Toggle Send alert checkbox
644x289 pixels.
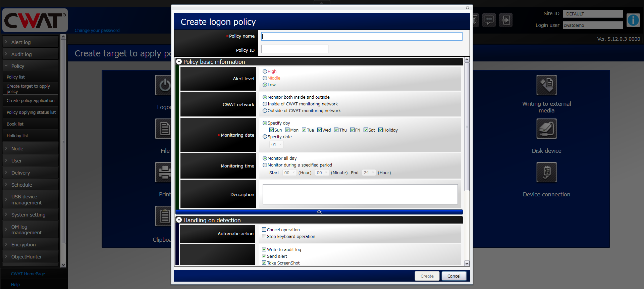click(264, 256)
